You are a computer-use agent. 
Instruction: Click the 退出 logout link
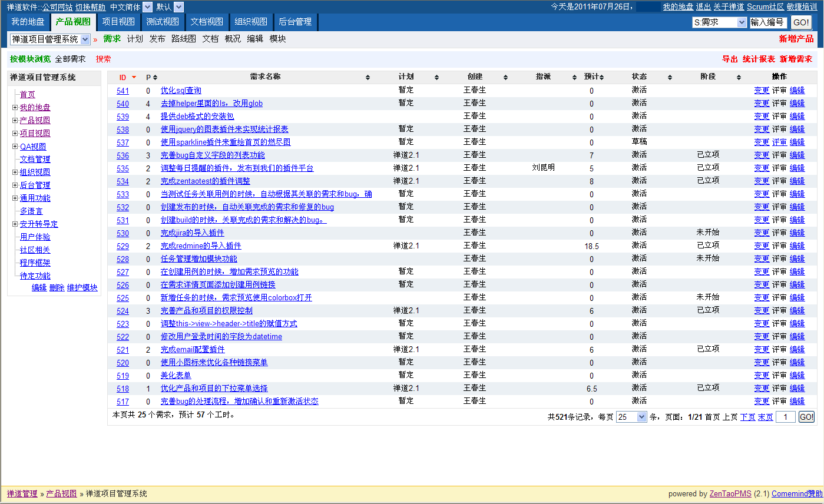[703, 6]
